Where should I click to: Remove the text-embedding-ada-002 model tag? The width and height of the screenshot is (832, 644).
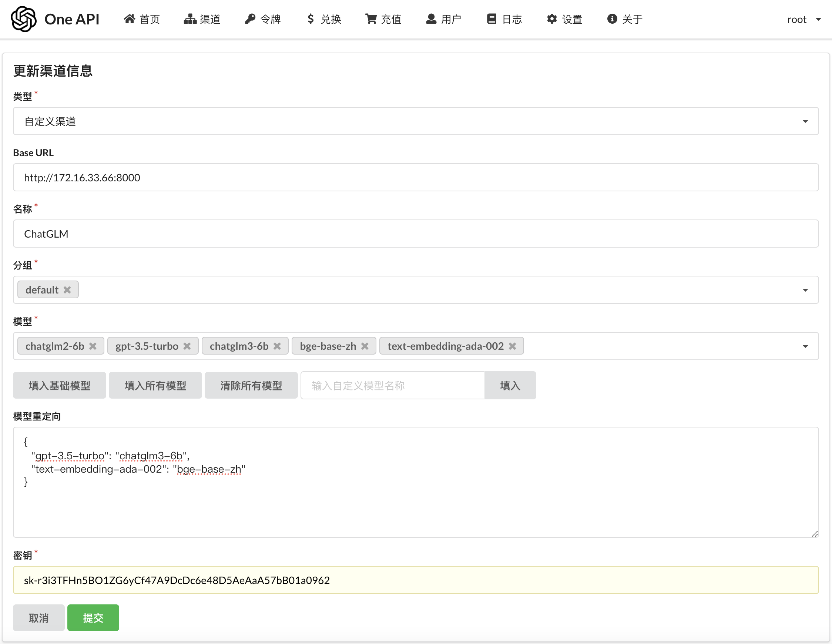click(512, 346)
